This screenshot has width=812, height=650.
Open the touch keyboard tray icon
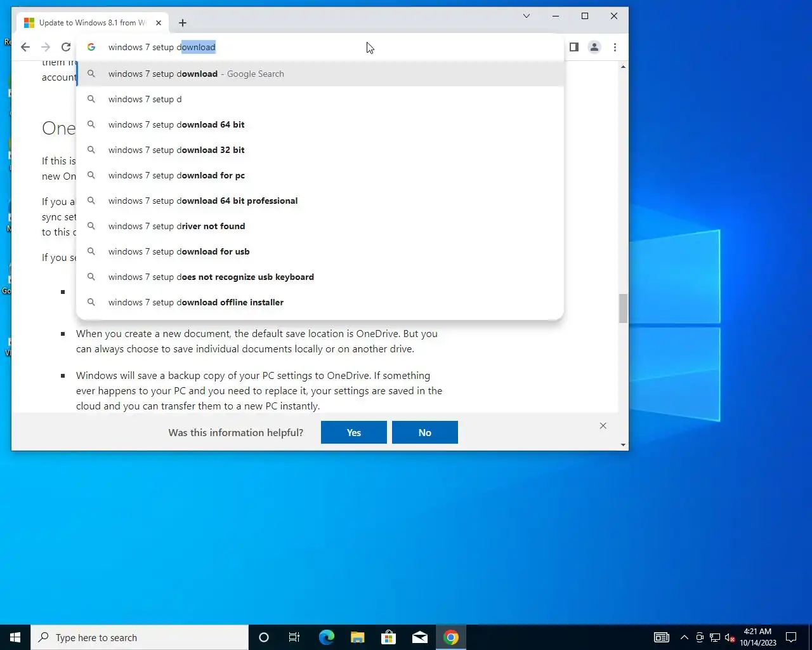[x=662, y=637]
